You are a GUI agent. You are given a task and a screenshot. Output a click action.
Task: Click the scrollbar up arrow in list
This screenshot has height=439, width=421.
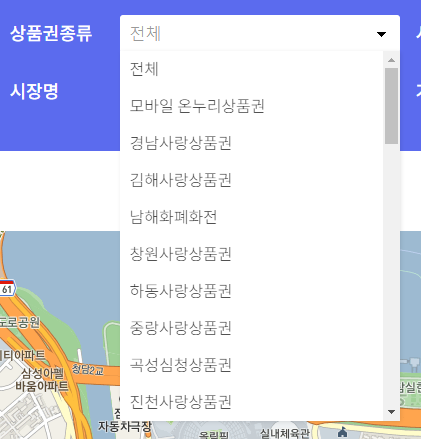[x=391, y=60]
